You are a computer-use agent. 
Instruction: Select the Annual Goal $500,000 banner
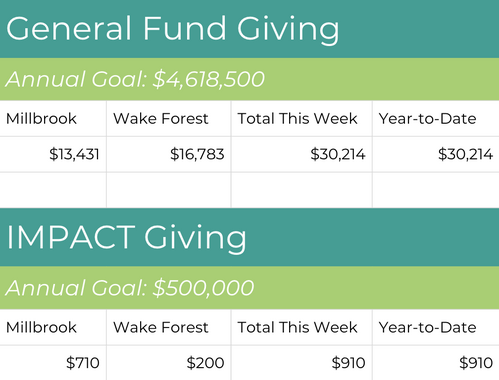coord(249,288)
